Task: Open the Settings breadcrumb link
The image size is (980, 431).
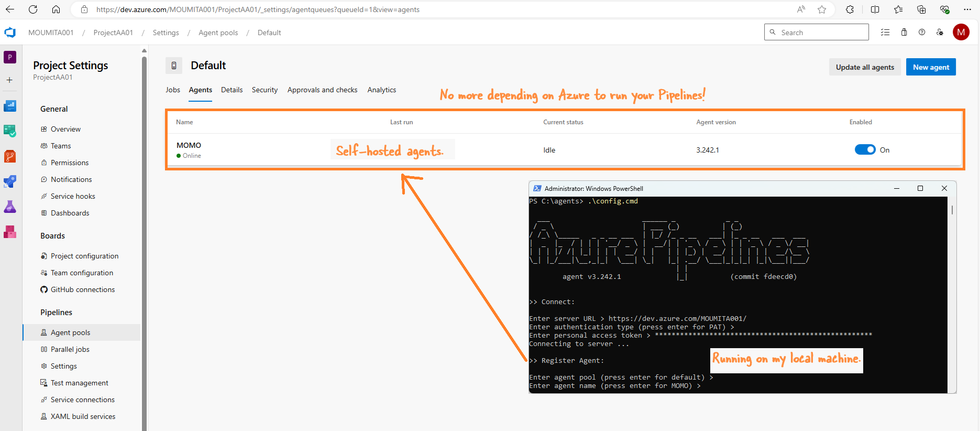Action: (x=166, y=33)
